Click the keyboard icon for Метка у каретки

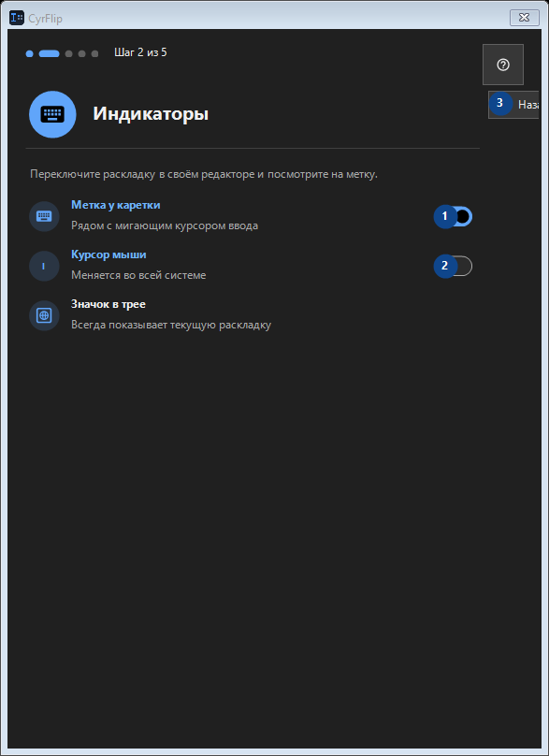click(44, 216)
